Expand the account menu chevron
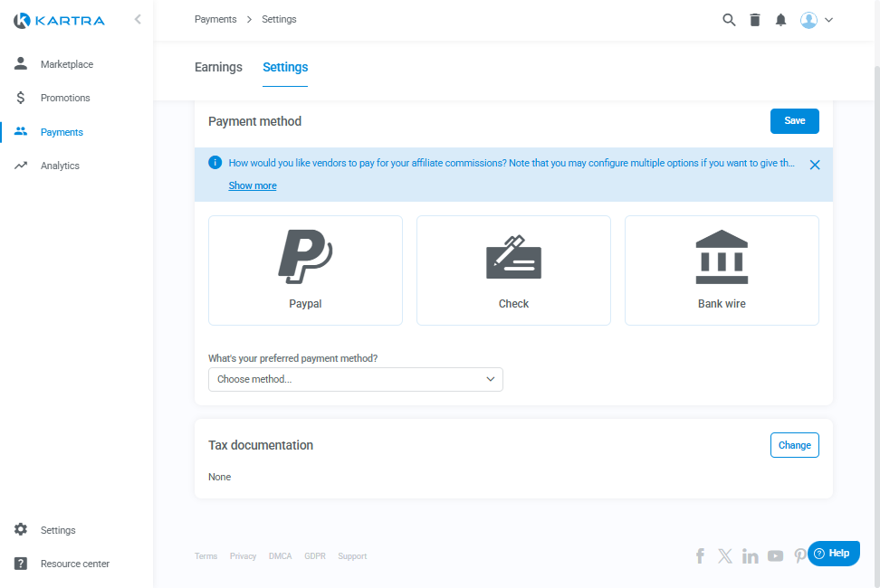Image resolution: width=880 pixels, height=588 pixels. (x=828, y=20)
